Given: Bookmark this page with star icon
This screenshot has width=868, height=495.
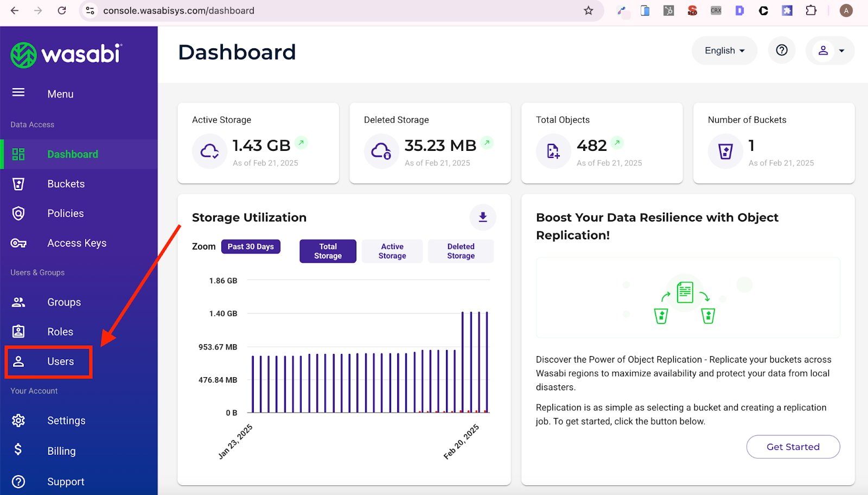Looking at the screenshot, I should pyautogui.click(x=589, y=10).
